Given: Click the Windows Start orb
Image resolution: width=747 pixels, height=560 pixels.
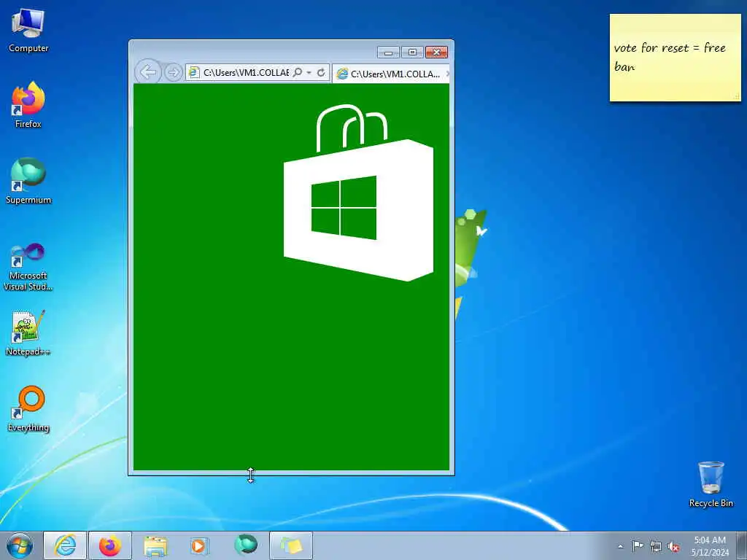Looking at the screenshot, I should coord(20,545).
